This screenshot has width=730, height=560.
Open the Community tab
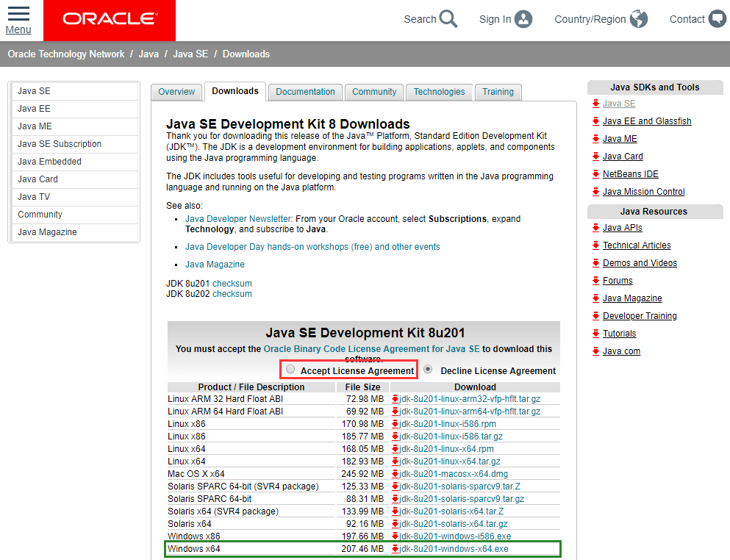click(374, 92)
